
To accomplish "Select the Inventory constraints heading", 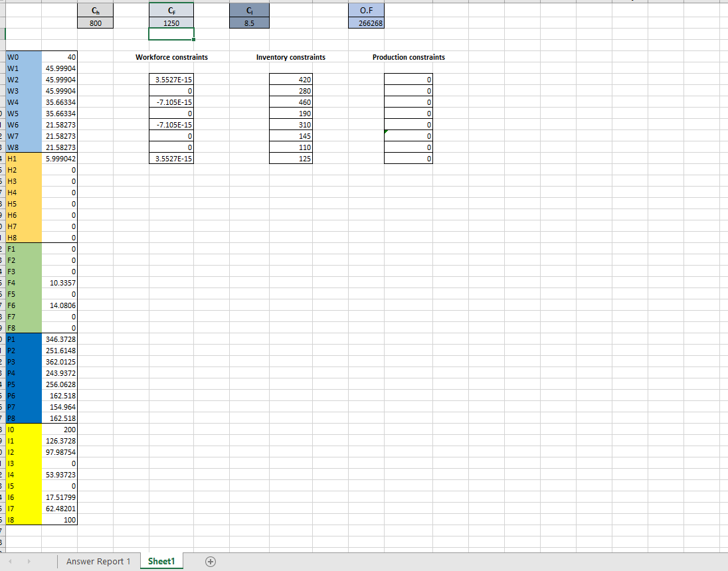I will [x=290, y=57].
